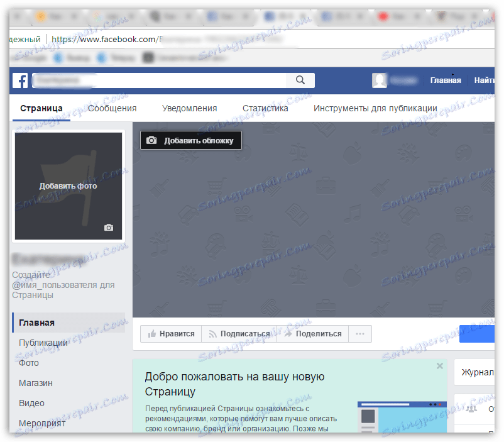Close the welcome banner

(440, 366)
